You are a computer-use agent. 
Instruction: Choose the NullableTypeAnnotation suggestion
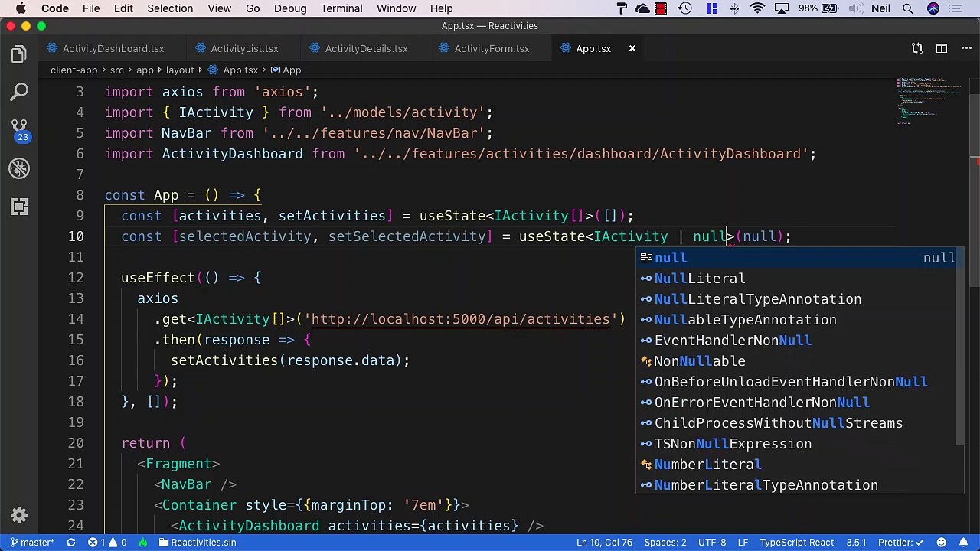click(797, 320)
